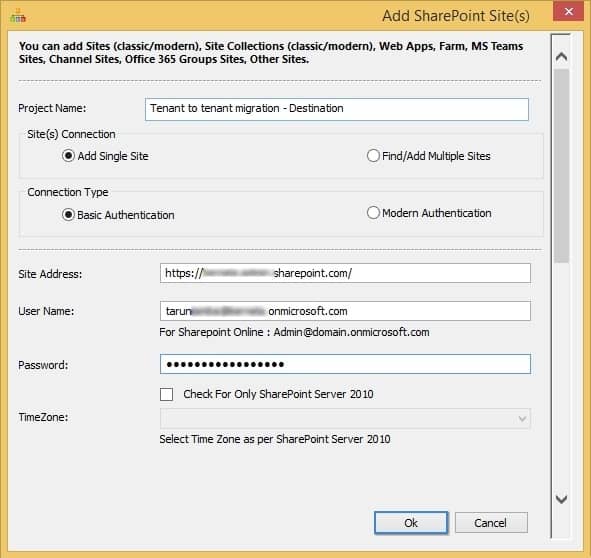Click the 'Site Address:' label
Screen dimensions: 591x558
pyautogui.click(x=50, y=274)
